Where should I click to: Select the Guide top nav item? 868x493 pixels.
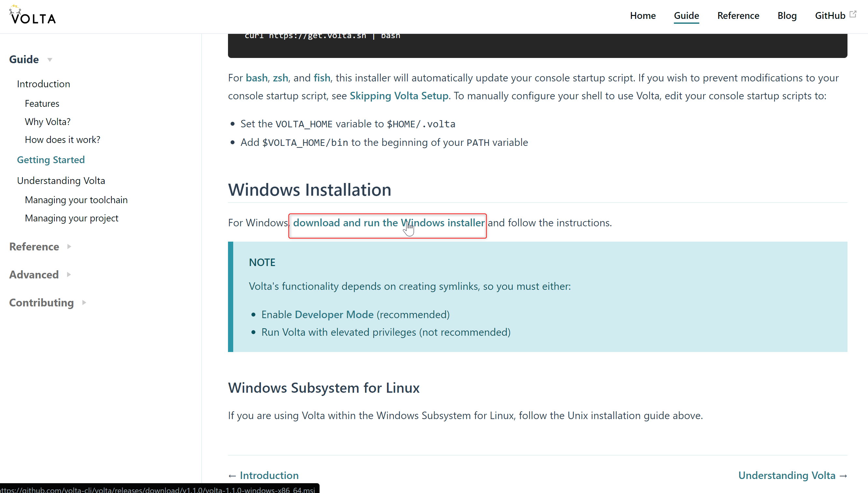coord(686,16)
